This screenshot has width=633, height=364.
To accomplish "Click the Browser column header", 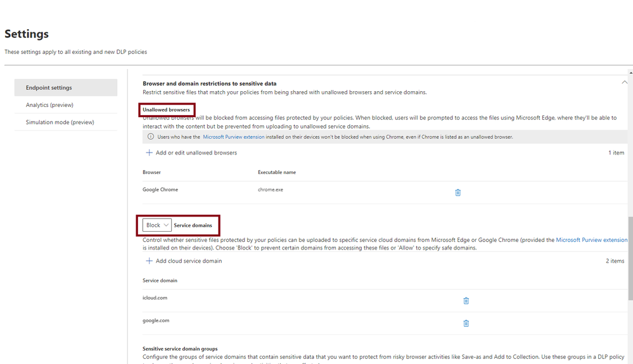I will (x=151, y=172).
